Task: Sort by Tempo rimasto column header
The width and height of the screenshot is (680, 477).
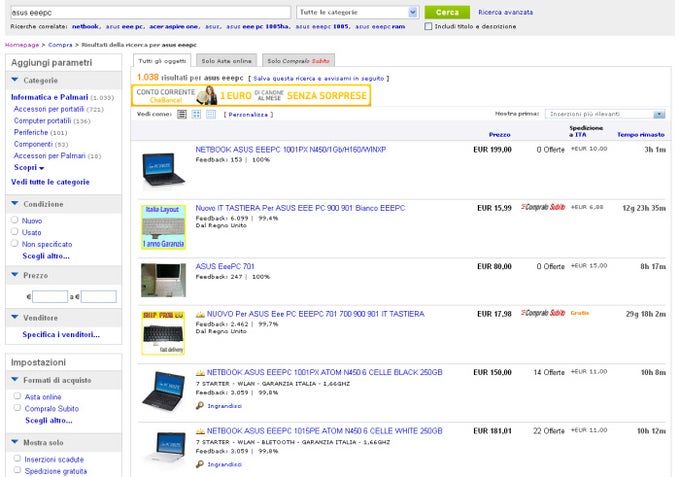Action: (x=641, y=135)
